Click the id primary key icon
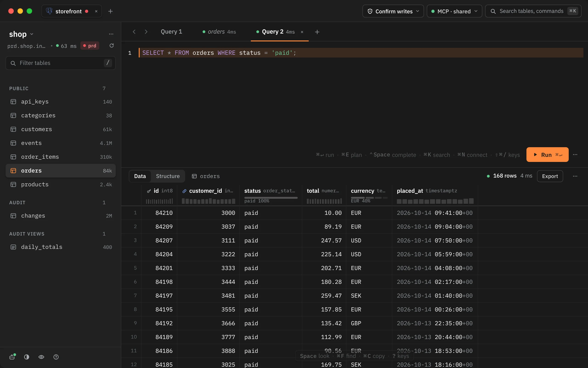 click(x=149, y=191)
